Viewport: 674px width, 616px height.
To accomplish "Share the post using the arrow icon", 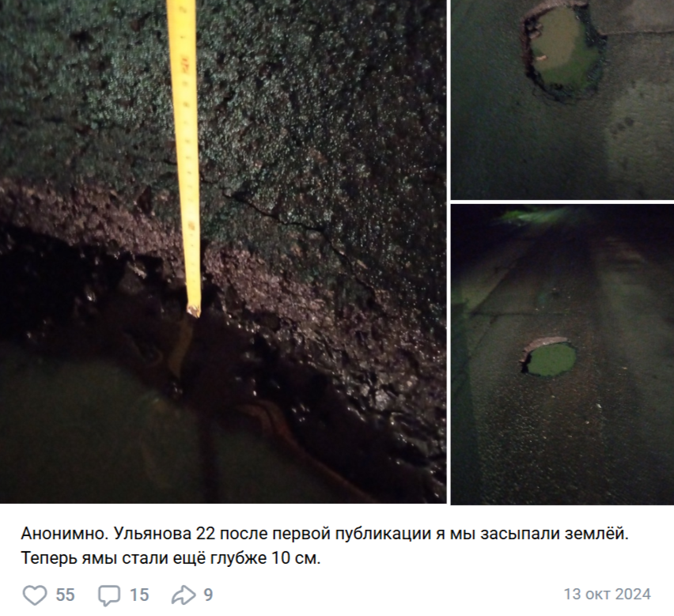I will pos(184,595).
